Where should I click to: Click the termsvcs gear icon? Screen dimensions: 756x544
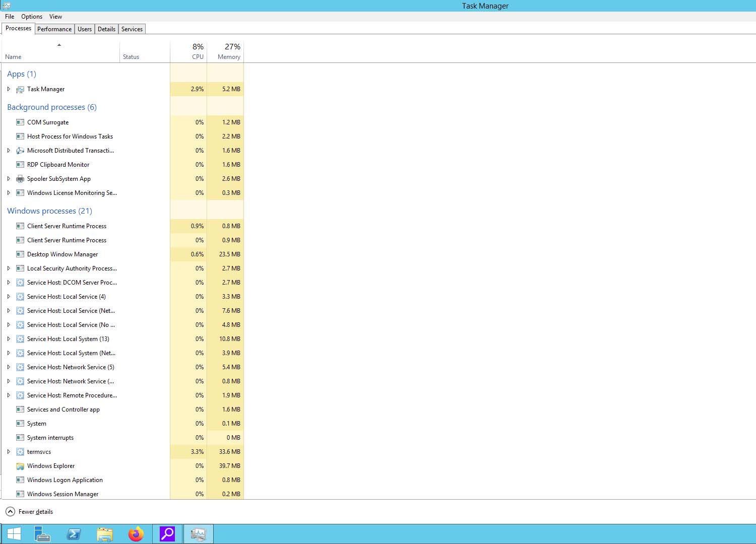coord(20,452)
